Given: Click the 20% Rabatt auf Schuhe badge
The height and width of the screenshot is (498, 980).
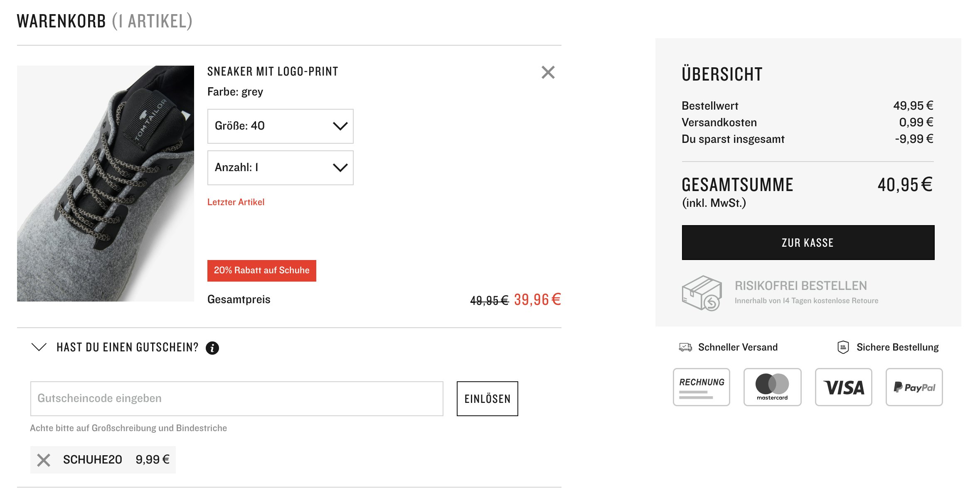Looking at the screenshot, I should pos(262,271).
